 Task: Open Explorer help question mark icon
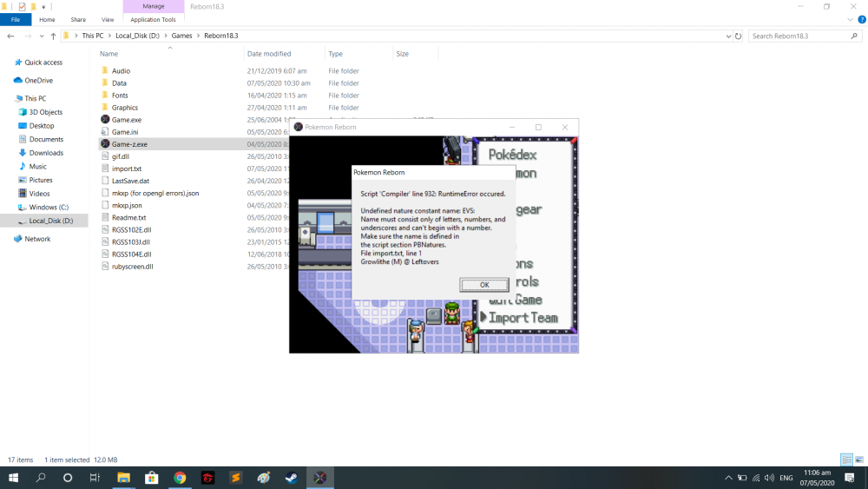coord(861,19)
